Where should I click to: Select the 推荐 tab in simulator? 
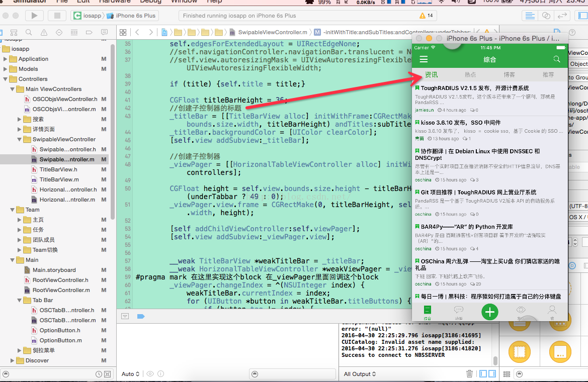(x=548, y=74)
